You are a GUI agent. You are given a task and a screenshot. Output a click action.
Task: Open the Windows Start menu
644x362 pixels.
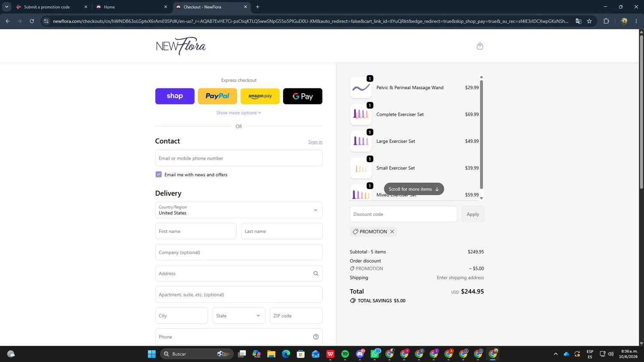pos(152,354)
